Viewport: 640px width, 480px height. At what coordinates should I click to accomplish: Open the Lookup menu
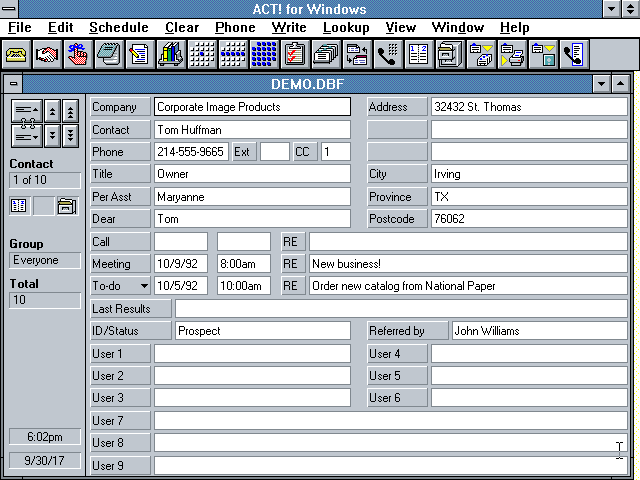coord(346,27)
